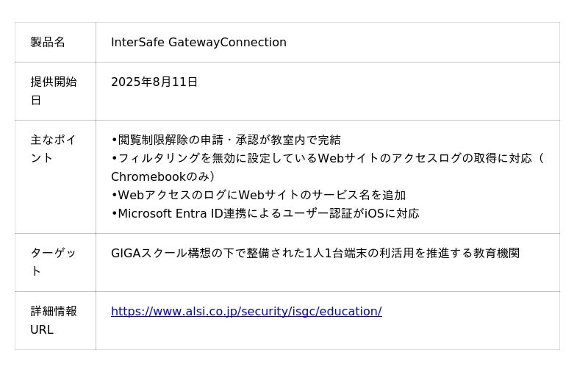The height and width of the screenshot is (372, 588).
Task: Click the GIGAスクール構想 target description text
Action: 315,253
